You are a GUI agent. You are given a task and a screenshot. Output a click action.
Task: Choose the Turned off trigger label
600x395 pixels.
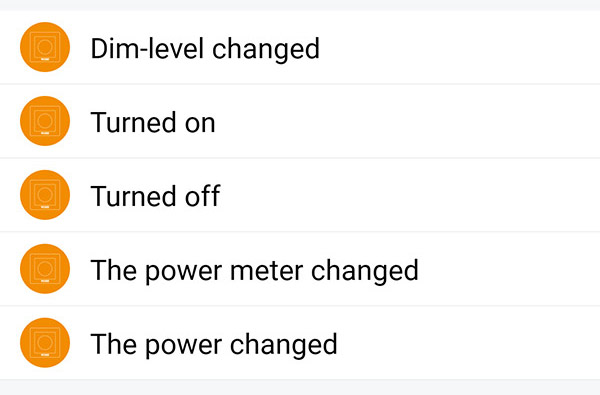pyautogui.click(x=155, y=196)
